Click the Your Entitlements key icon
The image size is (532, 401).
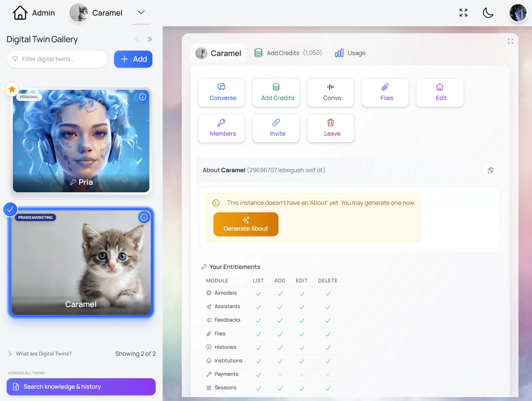pos(204,267)
